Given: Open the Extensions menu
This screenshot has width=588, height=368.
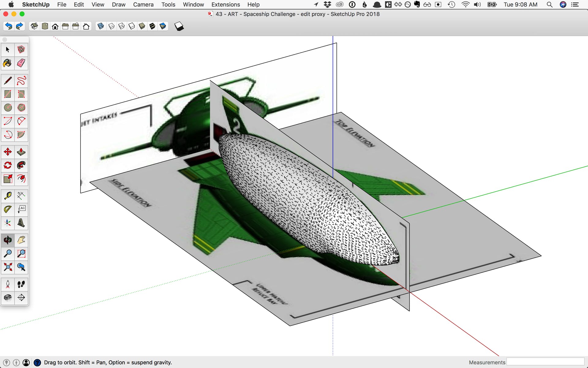Looking at the screenshot, I should 225,5.
